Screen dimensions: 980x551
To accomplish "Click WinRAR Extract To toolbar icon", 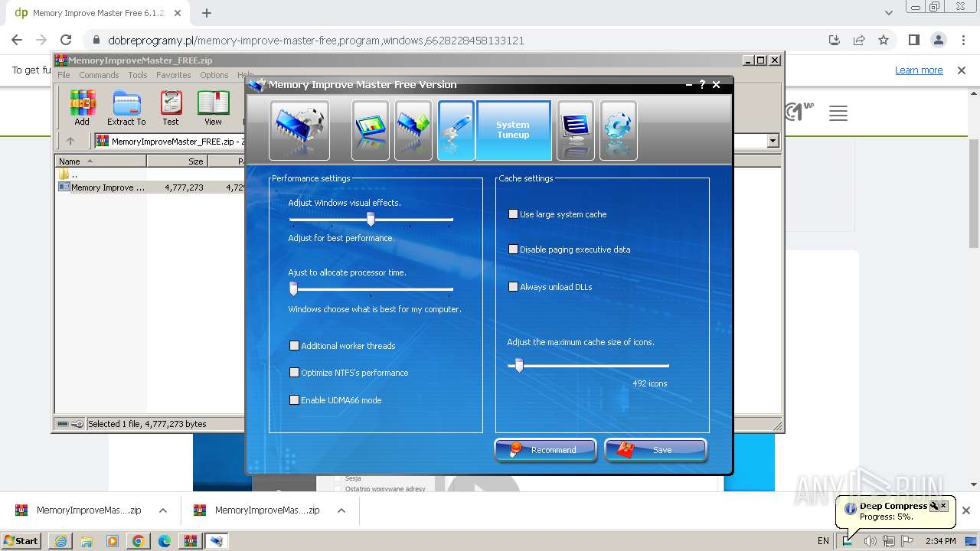I will point(126,108).
